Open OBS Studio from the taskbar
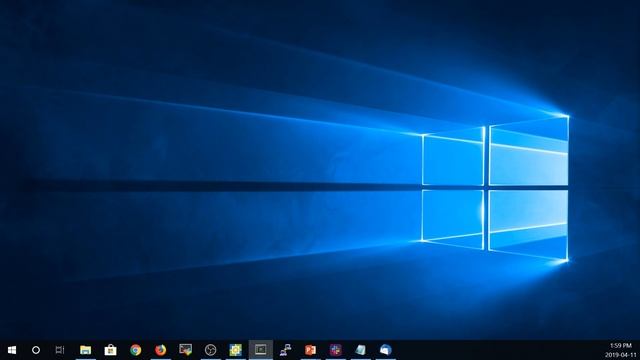Image resolution: width=640 pixels, height=360 pixels. click(x=210, y=350)
